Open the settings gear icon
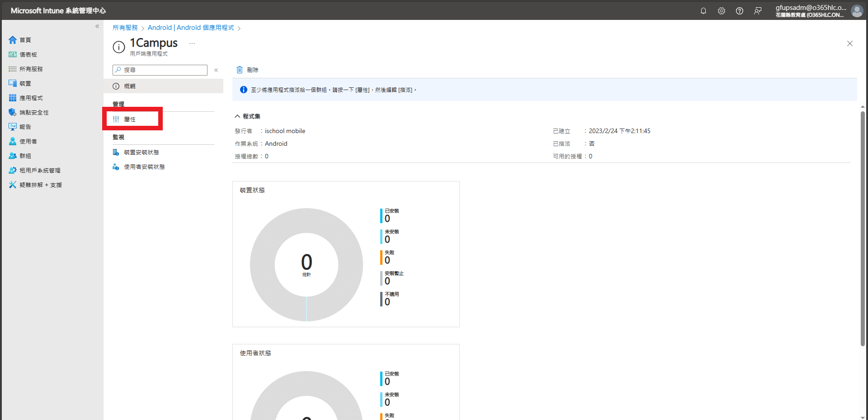Image resolution: width=868 pixels, height=420 pixels. coord(721,11)
